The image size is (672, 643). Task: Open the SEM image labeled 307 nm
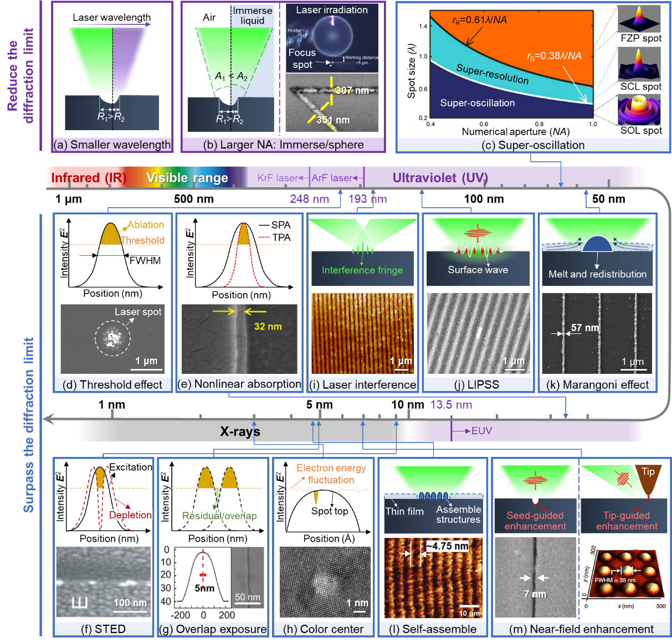pos(332,103)
